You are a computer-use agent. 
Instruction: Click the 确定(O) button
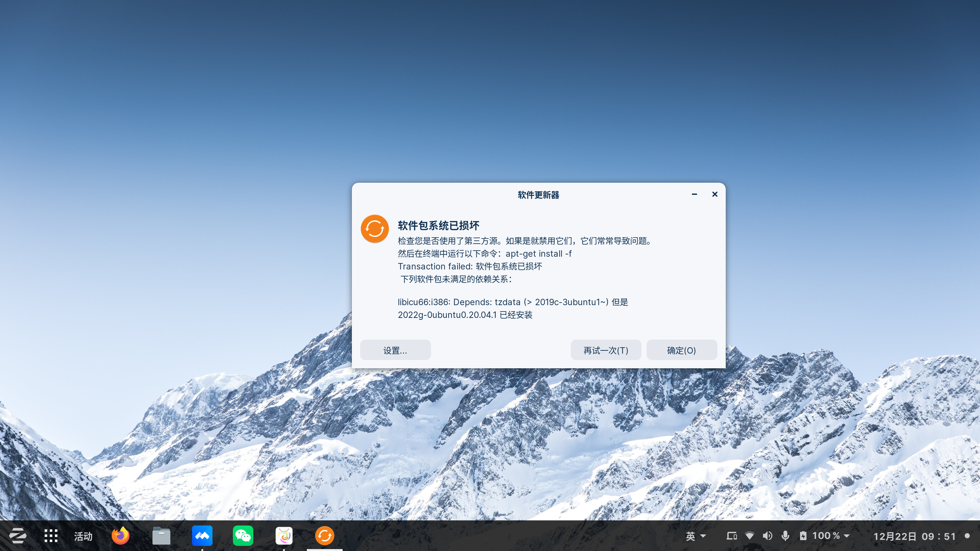pyautogui.click(x=682, y=350)
